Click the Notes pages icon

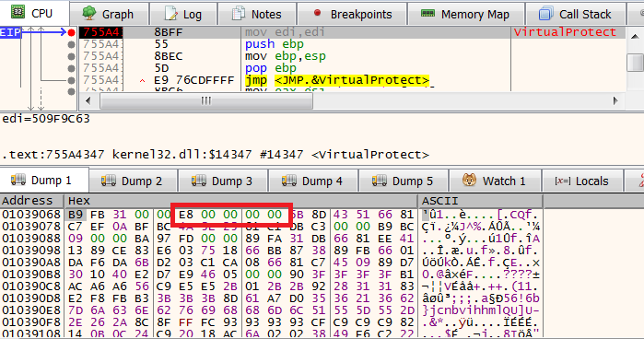click(239, 14)
